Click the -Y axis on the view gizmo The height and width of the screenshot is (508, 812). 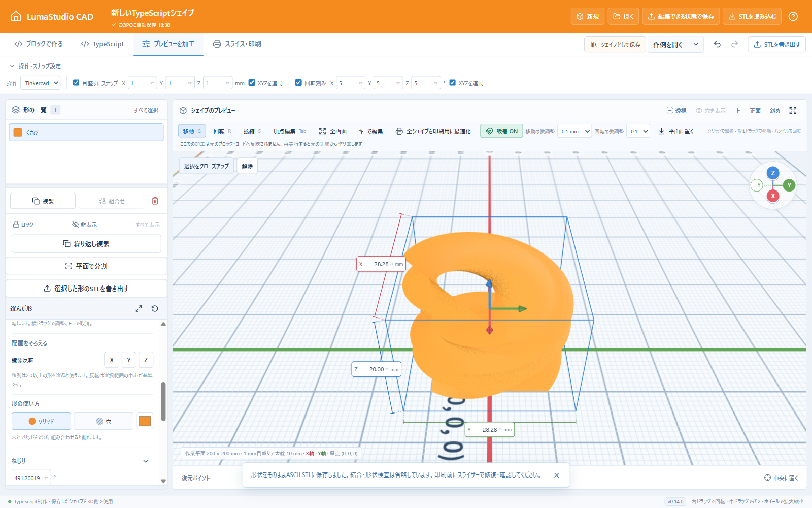(x=757, y=185)
